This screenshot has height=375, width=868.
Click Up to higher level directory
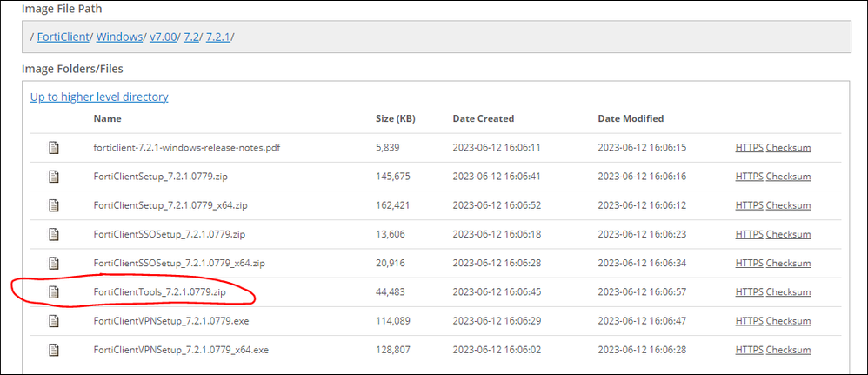coord(99,97)
